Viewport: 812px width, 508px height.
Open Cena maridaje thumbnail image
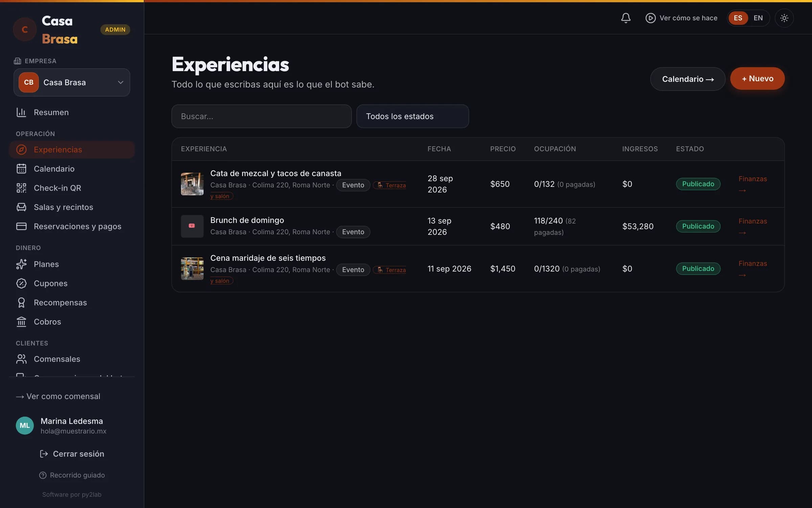[x=192, y=269]
